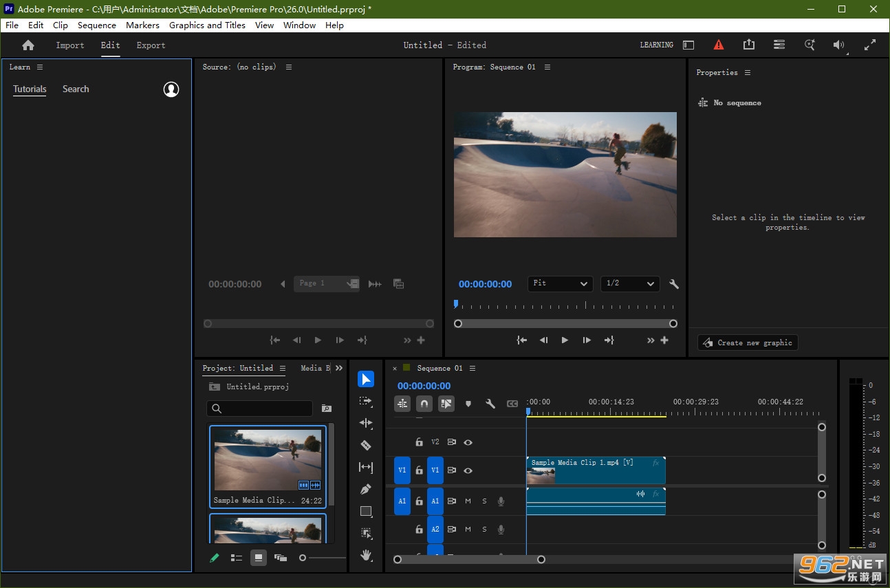
Task: Select the Razor tool
Action: click(x=366, y=445)
